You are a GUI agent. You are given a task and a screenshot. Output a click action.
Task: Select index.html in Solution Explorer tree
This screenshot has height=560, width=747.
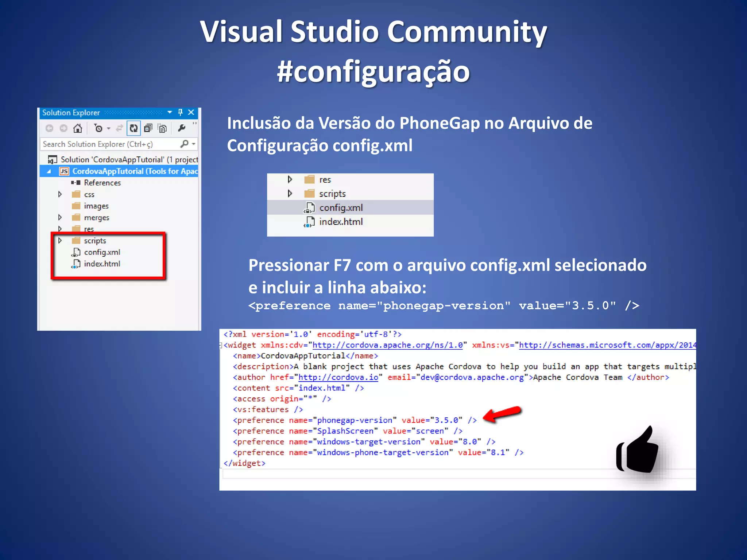tap(102, 264)
